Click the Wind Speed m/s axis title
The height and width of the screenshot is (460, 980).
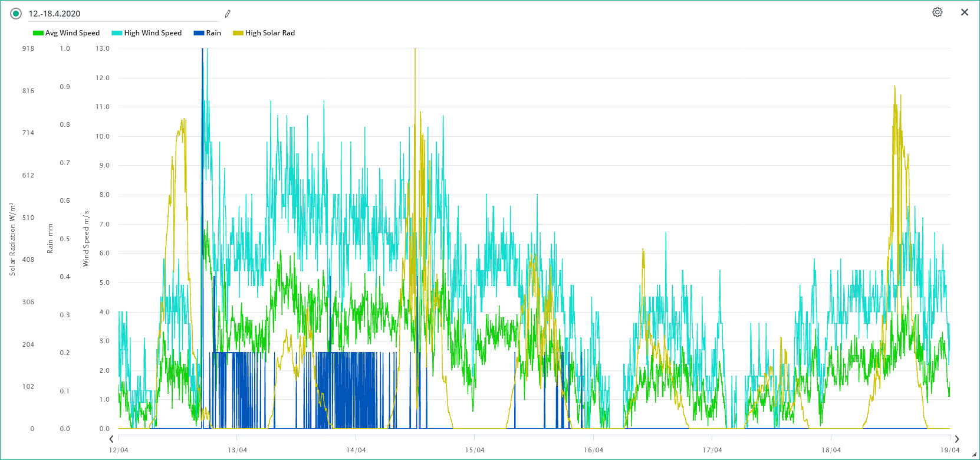tap(86, 238)
